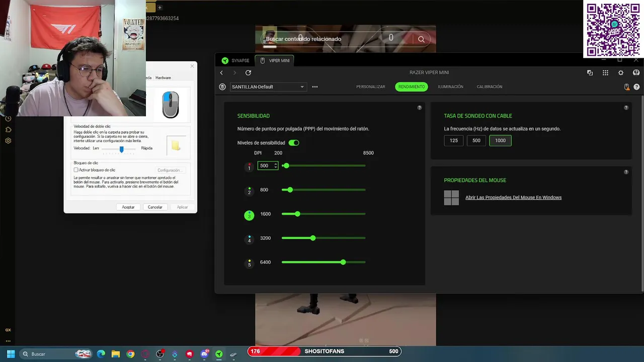Image resolution: width=644 pixels, height=362 pixels.
Task: Open the modules grid icon
Action: (x=605, y=73)
